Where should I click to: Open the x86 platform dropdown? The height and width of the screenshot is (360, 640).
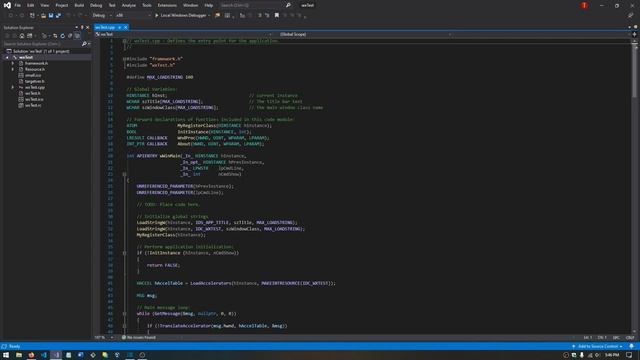coord(133,16)
